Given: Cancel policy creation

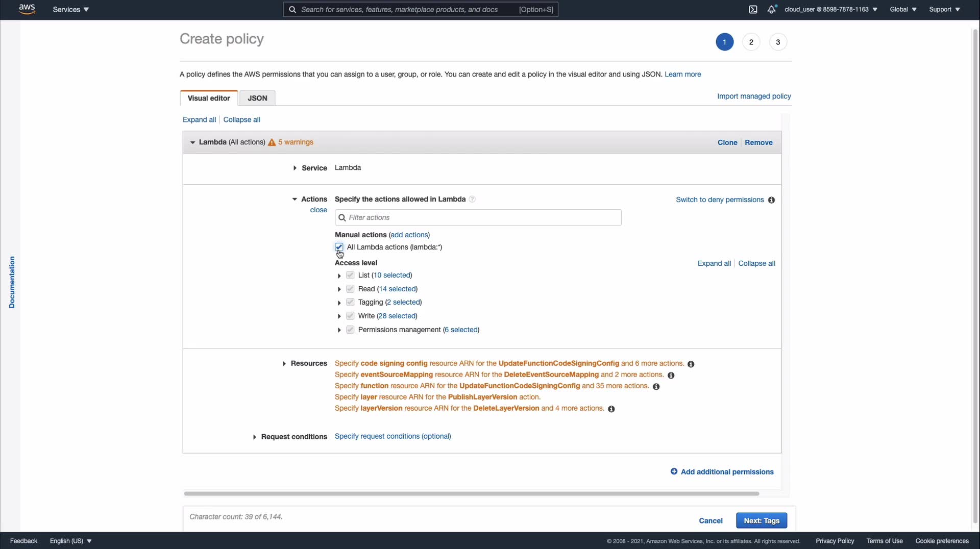Looking at the screenshot, I should click(710, 520).
